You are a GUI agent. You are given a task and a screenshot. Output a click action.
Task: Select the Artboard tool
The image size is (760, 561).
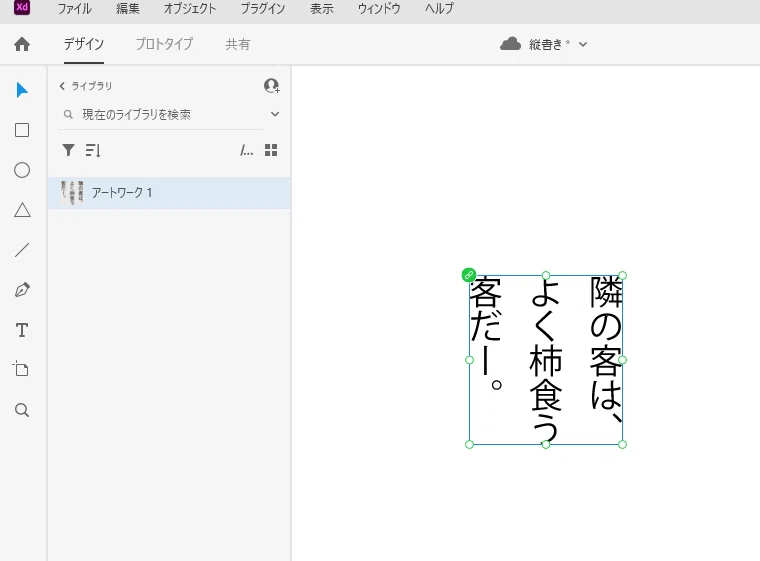pyautogui.click(x=21, y=369)
